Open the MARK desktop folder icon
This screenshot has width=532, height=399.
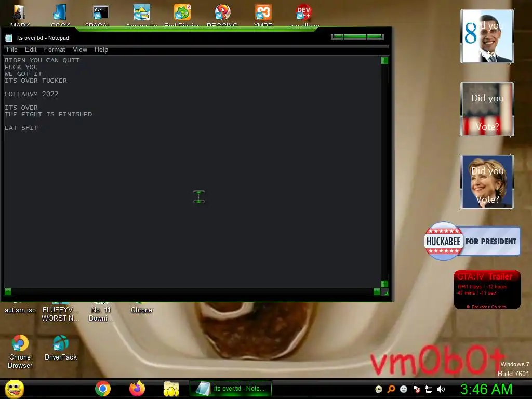(x=19, y=12)
